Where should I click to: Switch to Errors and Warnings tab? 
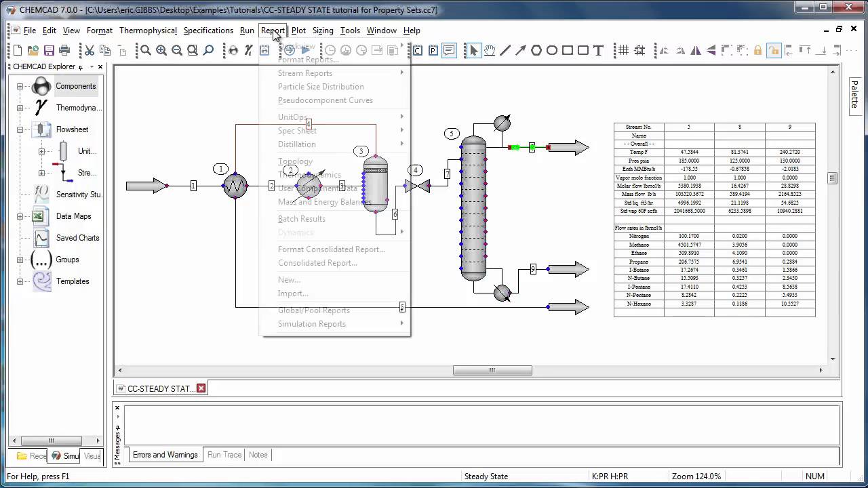point(165,455)
